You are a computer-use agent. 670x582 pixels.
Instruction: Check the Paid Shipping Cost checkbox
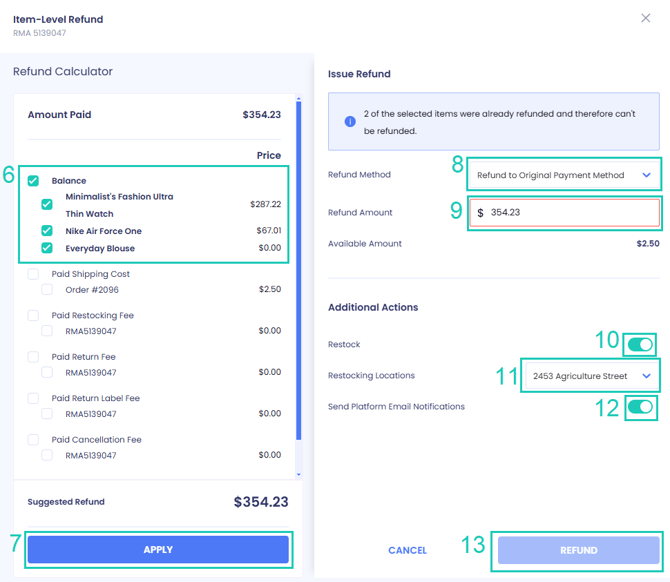click(x=33, y=274)
